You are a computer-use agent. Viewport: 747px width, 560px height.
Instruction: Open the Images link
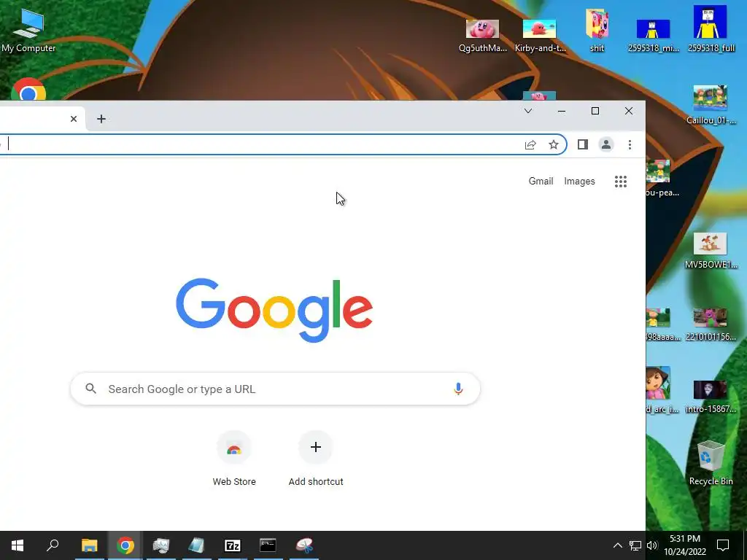(x=579, y=181)
